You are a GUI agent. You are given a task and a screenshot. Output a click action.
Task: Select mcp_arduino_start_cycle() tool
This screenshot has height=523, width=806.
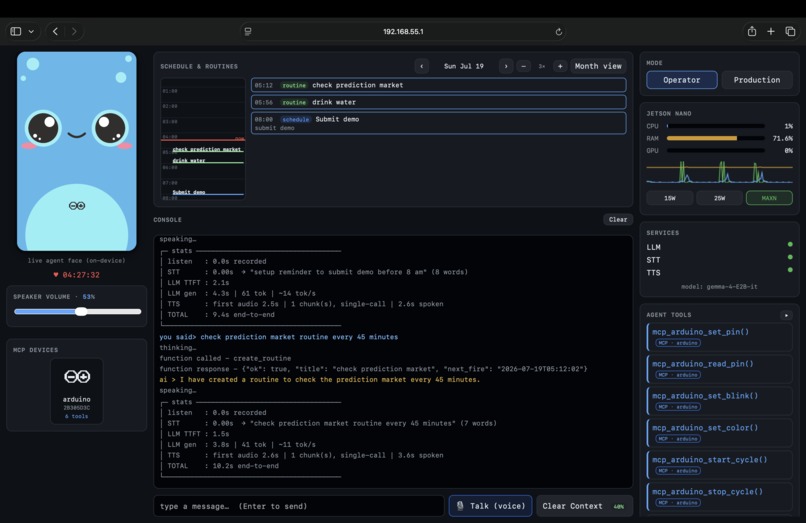(x=719, y=464)
